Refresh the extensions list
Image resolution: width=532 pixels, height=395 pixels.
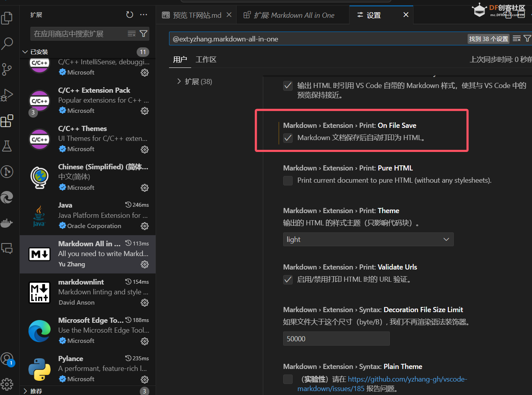pyautogui.click(x=130, y=15)
